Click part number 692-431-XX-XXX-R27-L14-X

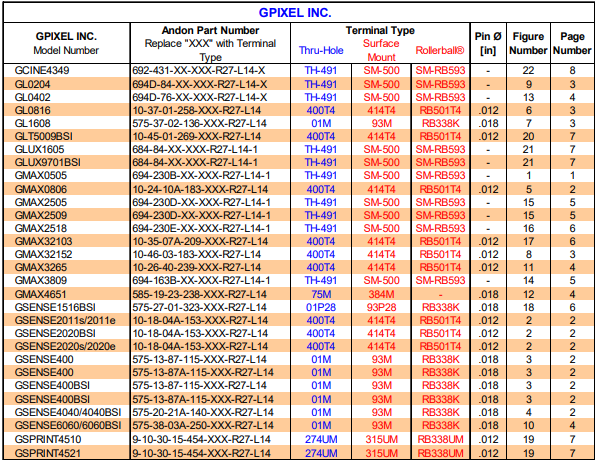200,70
